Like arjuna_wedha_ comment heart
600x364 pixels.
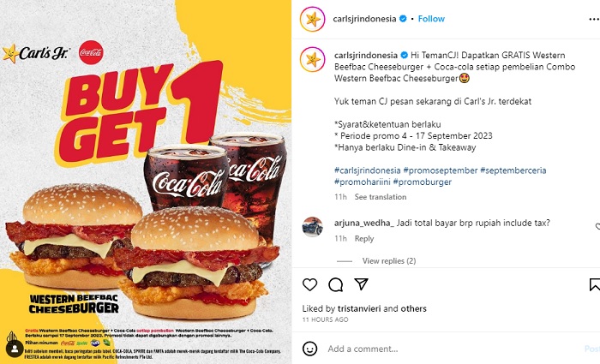[x=597, y=227]
